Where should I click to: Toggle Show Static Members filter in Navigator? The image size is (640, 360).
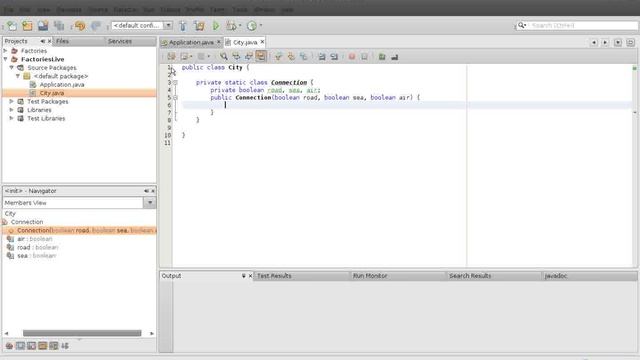31,346
